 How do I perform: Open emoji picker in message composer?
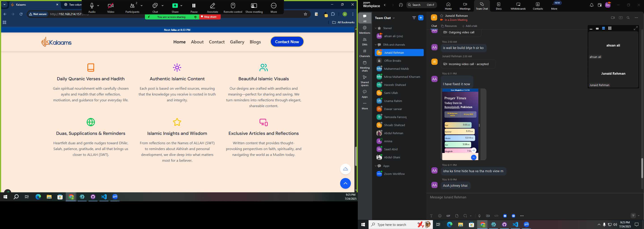tap(440, 216)
